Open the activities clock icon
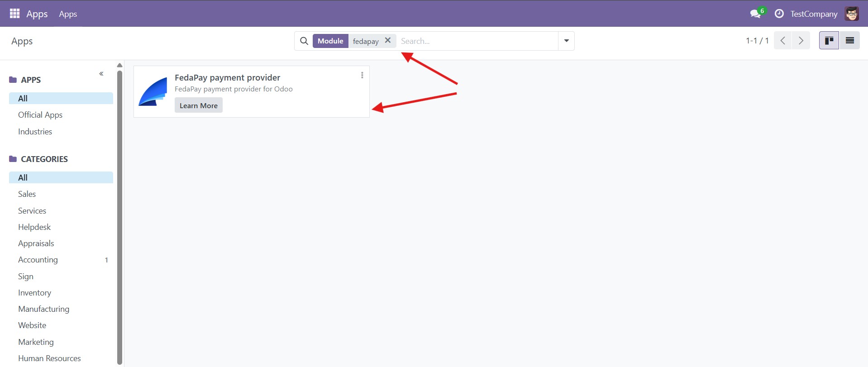Screen dimensions: 868x367 [779, 14]
